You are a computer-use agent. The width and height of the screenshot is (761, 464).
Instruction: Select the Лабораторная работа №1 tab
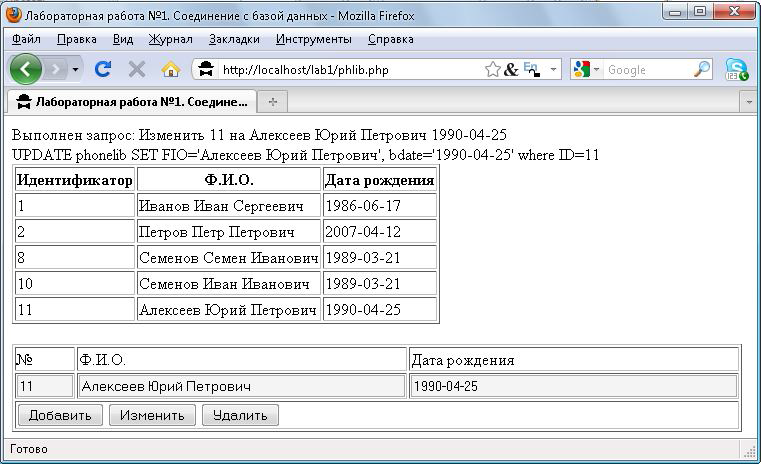pyautogui.click(x=132, y=101)
